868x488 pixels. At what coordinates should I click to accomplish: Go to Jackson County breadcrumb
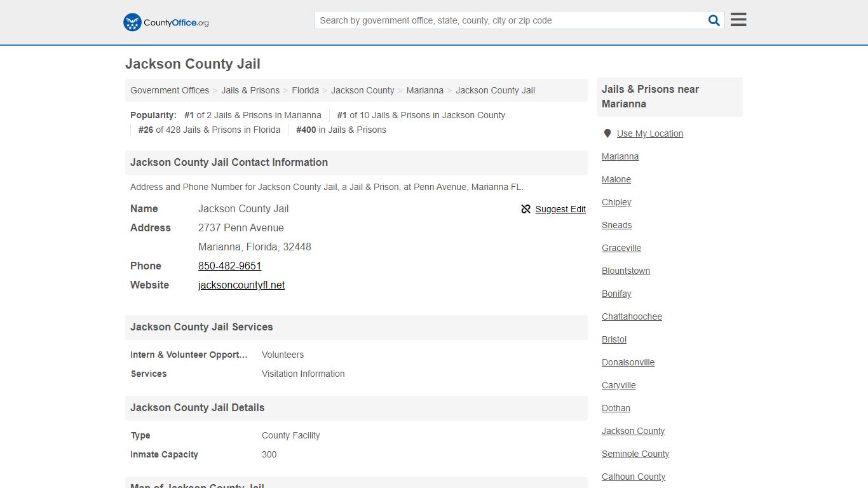tap(362, 90)
